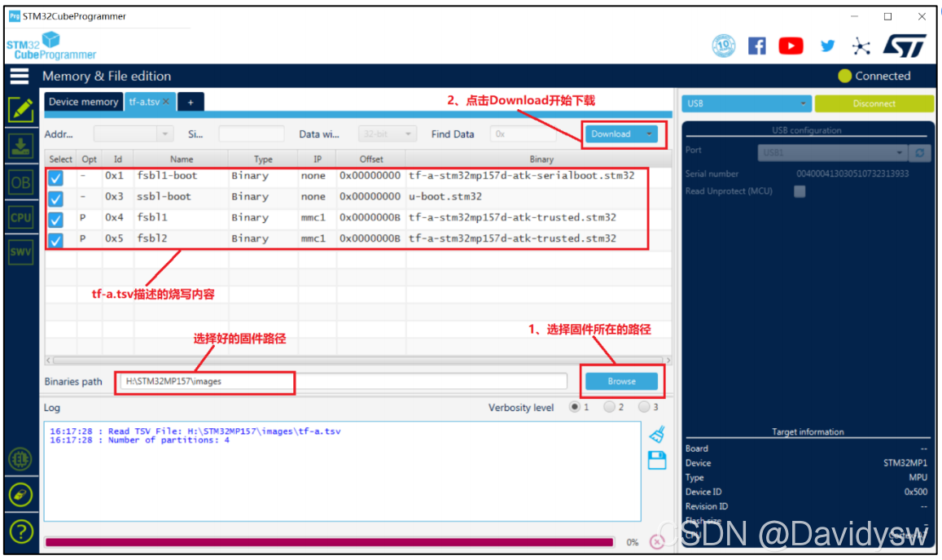Uncheck the fsbl1 row checkbox

click(x=56, y=220)
